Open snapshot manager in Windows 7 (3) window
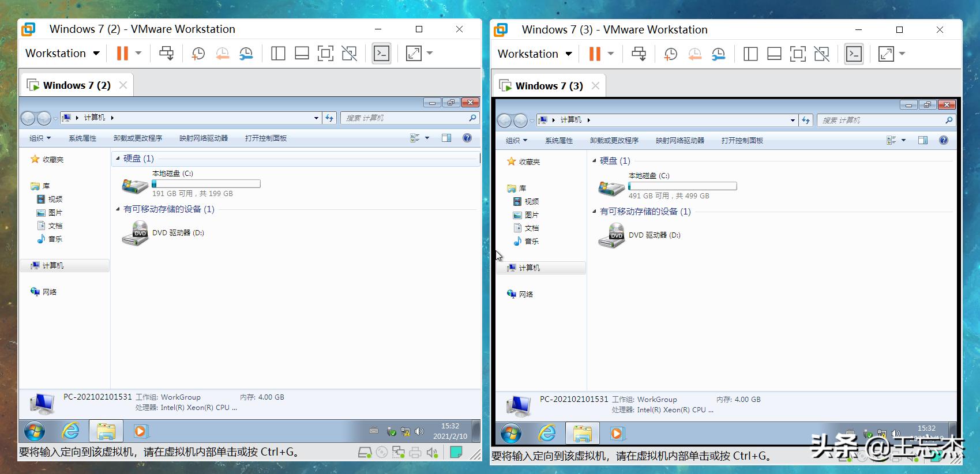This screenshot has height=474, width=980. [719, 54]
